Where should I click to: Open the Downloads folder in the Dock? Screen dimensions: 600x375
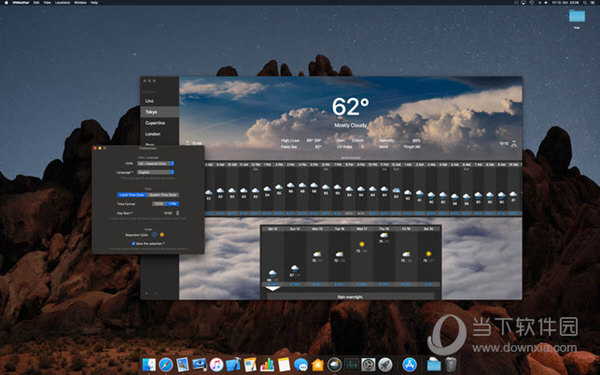point(434,364)
